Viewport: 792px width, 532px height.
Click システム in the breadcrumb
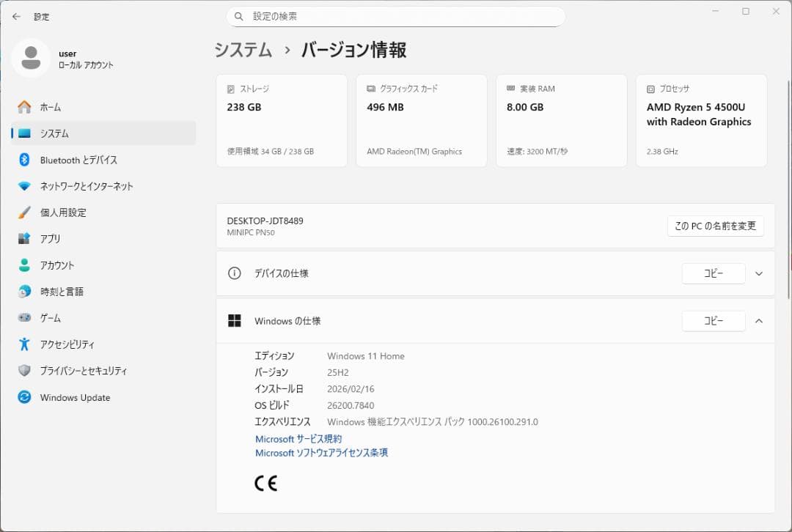point(243,50)
